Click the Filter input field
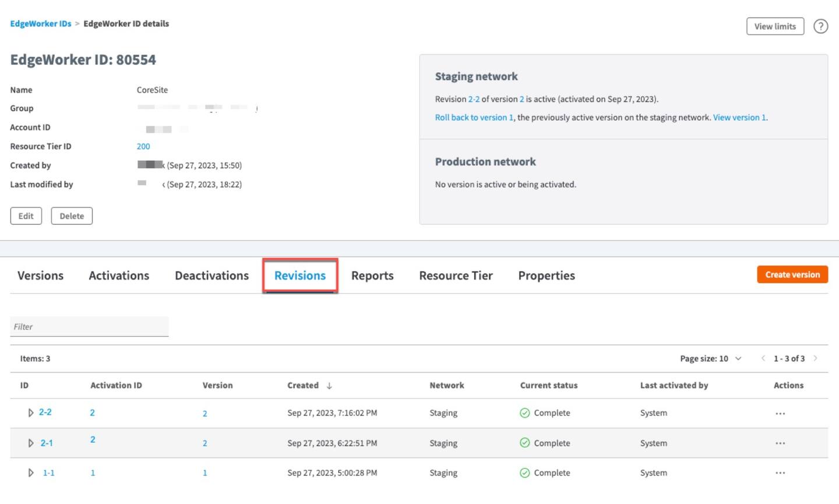Screen dimensions: 839x504 click(x=89, y=327)
